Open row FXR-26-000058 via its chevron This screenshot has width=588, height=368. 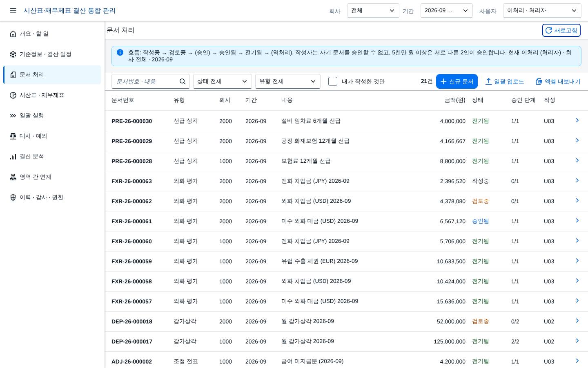[577, 280]
